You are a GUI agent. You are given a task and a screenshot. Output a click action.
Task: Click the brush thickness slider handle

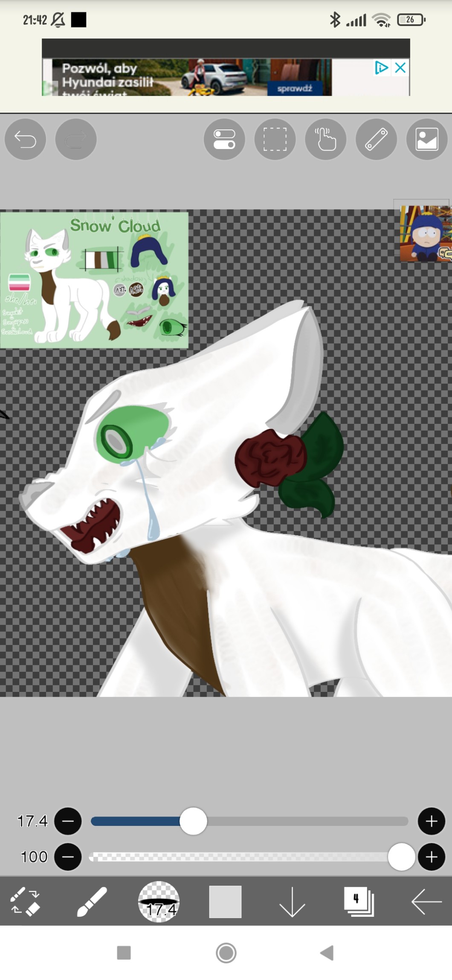[193, 821]
